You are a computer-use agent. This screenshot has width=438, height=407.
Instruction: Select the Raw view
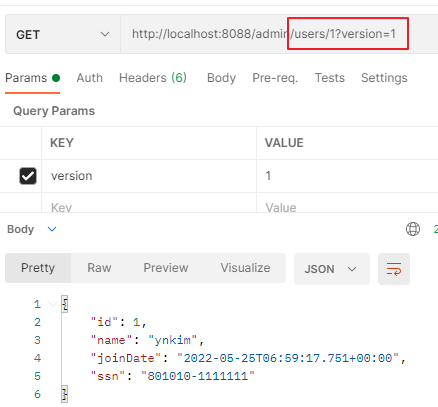99,268
